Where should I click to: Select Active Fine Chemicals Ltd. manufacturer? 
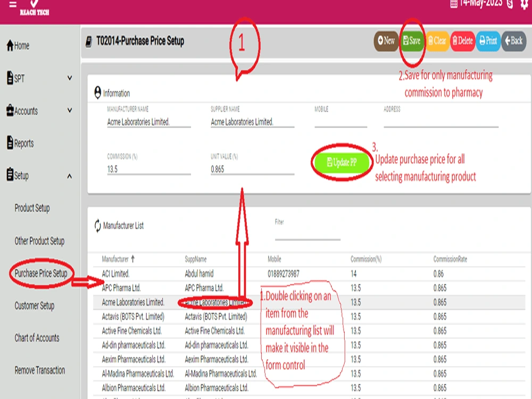point(131,331)
